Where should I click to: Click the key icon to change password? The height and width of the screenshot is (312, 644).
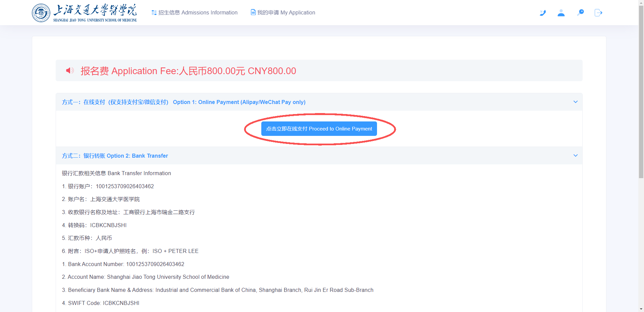point(580,13)
